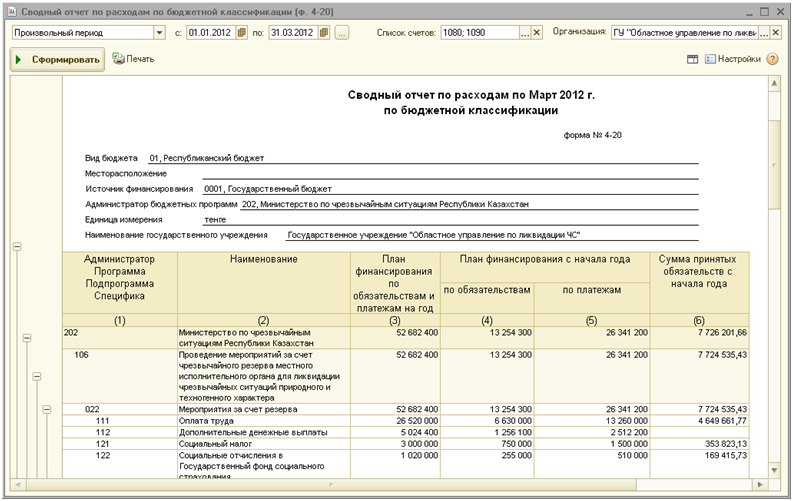The height and width of the screenshot is (501, 793).
Task: Click the period selection ellipsis button after the dates
Action: [x=342, y=33]
